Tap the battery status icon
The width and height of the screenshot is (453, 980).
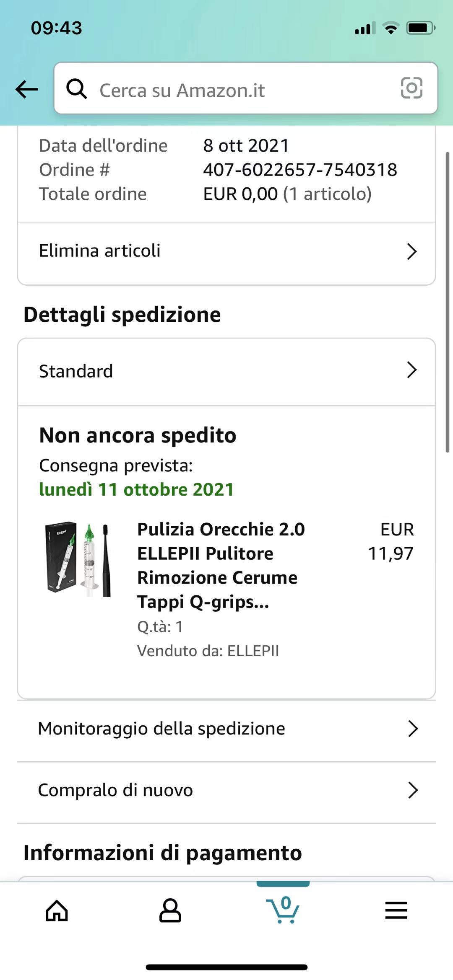421,28
